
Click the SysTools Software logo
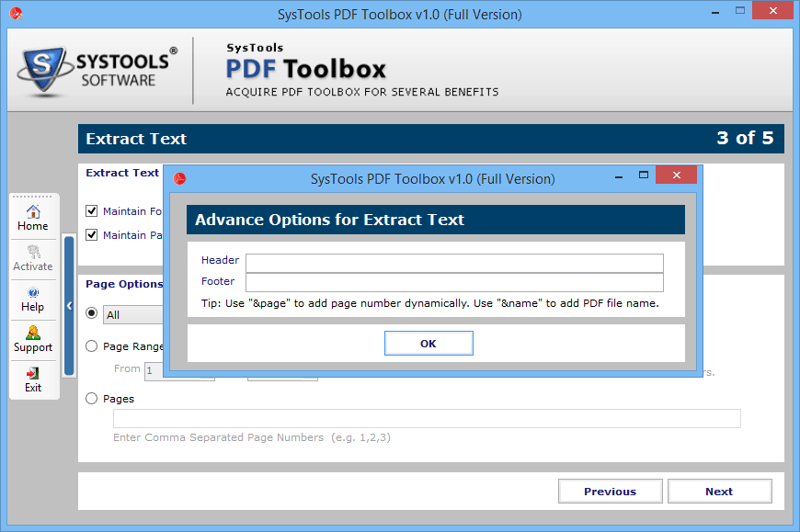coord(97,71)
